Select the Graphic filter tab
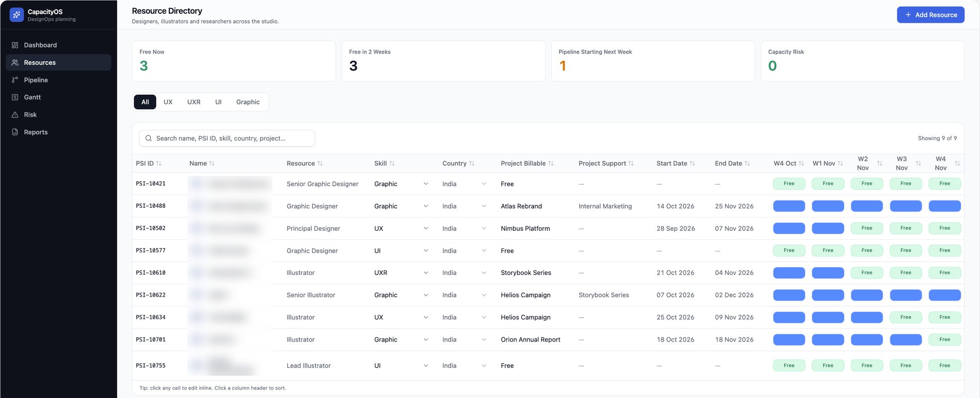 [x=248, y=102]
